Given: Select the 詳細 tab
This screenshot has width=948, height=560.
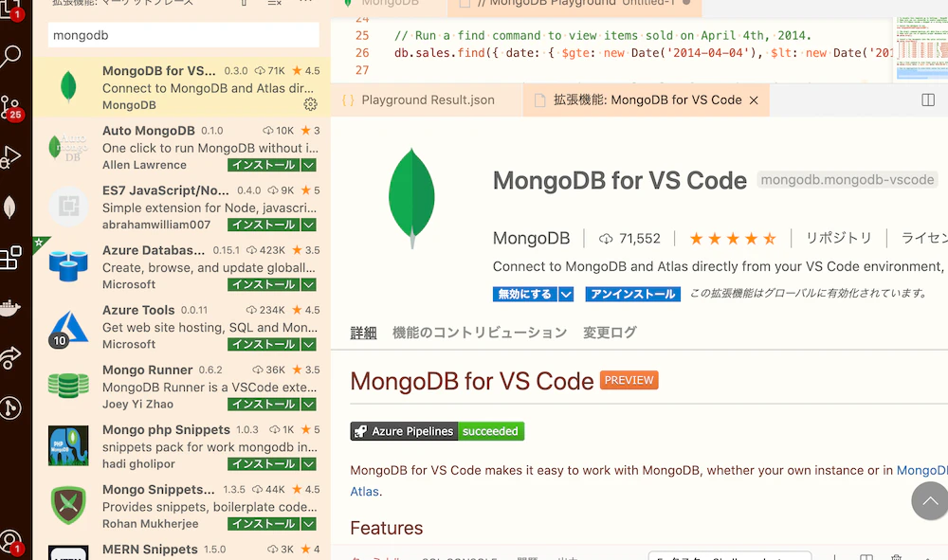Looking at the screenshot, I should pyautogui.click(x=363, y=333).
